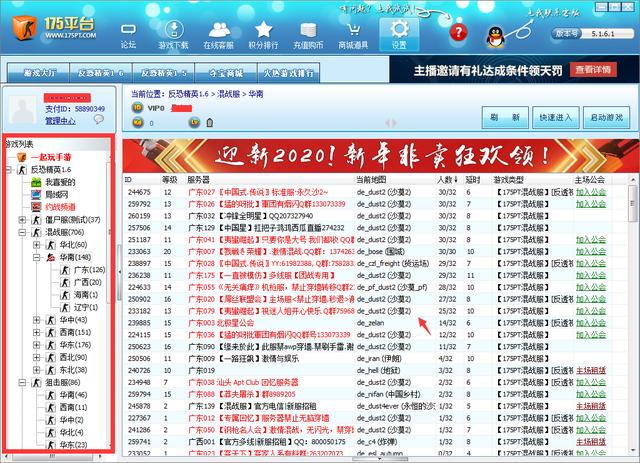Click the 快速进入 button
Screen dimensions: 640x463
tap(556, 118)
